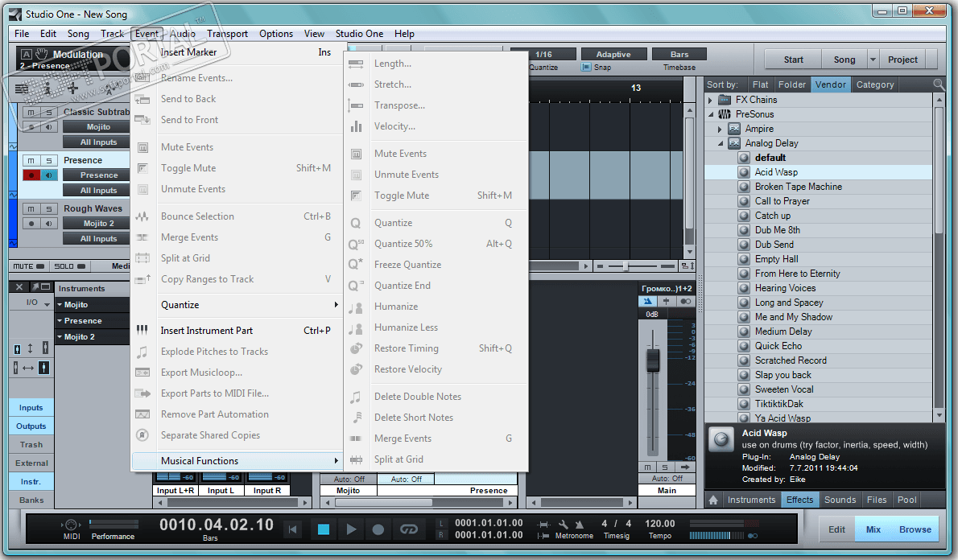This screenshot has height=560, width=958.
Task: Click the Velocity bars icon
Action: [356, 126]
